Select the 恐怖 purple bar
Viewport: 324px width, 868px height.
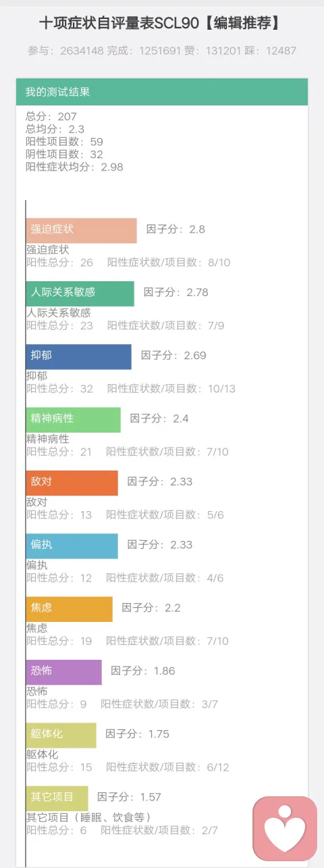[x=64, y=672]
